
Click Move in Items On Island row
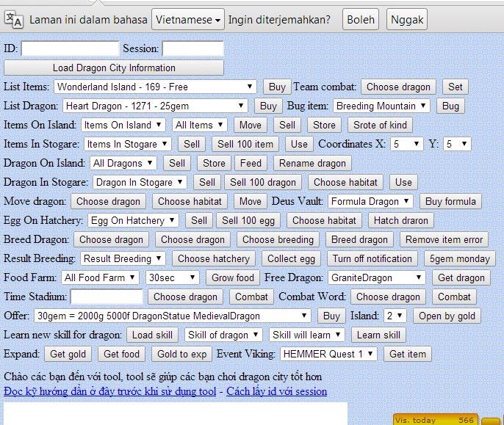click(x=250, y=125)
